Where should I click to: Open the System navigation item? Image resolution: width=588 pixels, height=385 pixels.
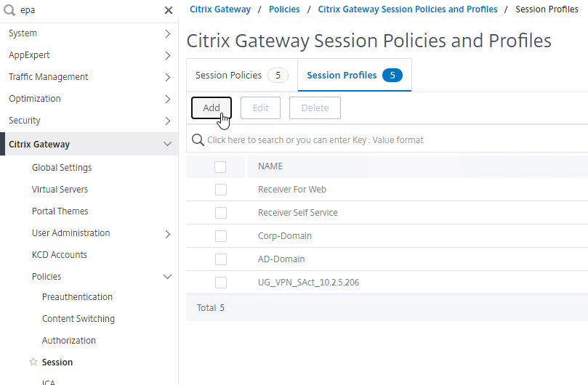[x=23, y=33]
